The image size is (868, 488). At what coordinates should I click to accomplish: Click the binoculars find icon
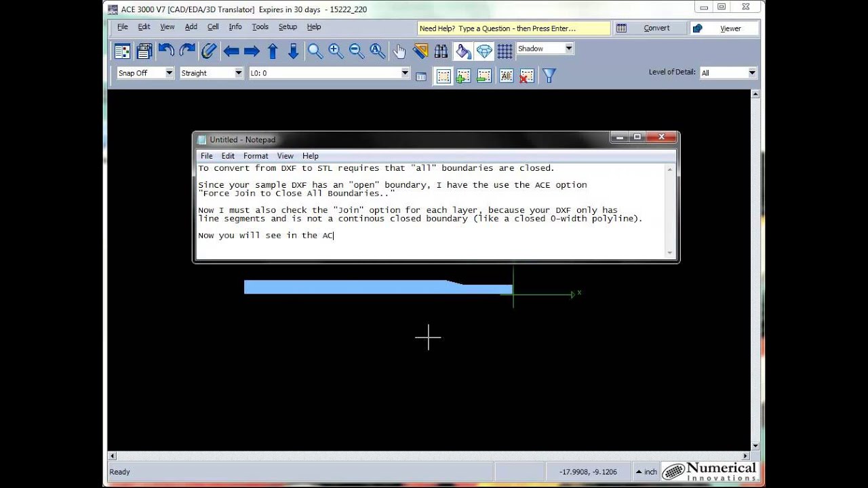[441, 52]
